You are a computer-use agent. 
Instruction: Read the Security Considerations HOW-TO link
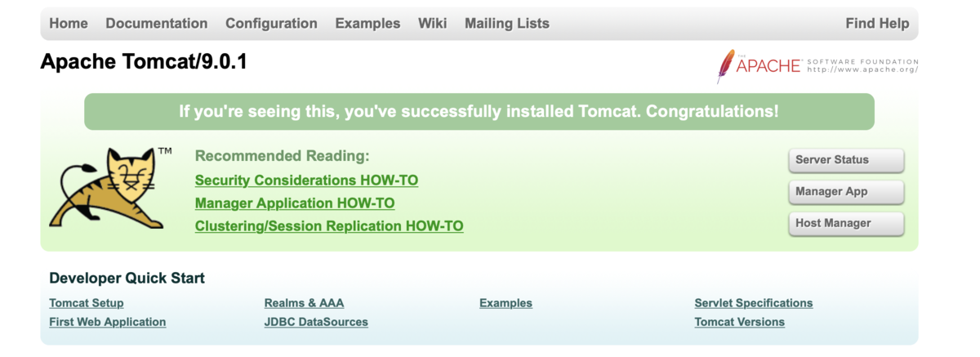click(306, 181)
